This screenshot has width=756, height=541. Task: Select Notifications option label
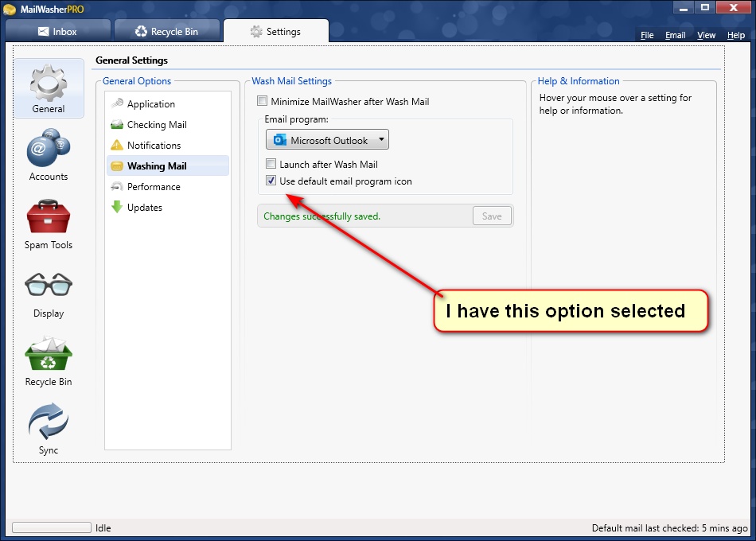click(x=154, y=145)
